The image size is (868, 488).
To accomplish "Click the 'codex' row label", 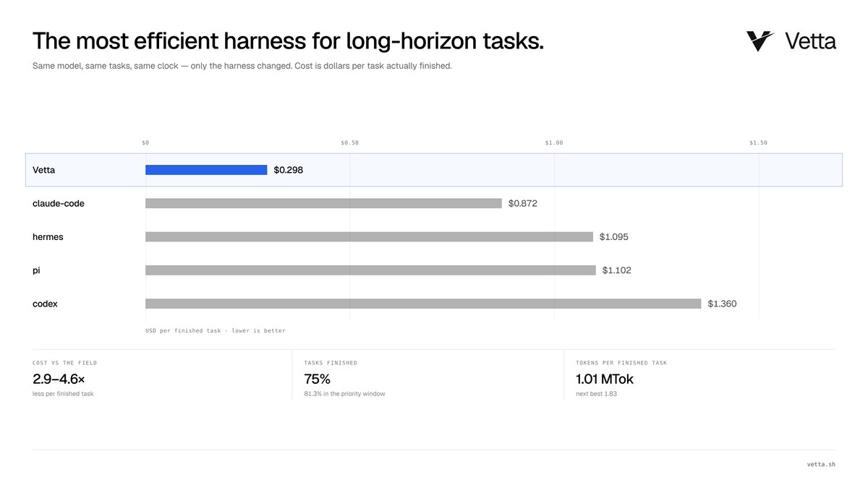I will (45, 304).
